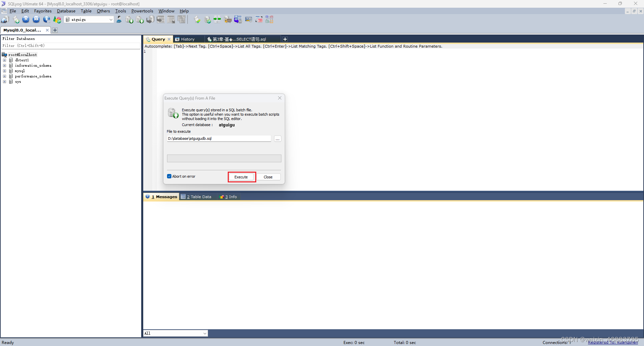Click the second gray table toolbar icon

(x=171, y=19)
